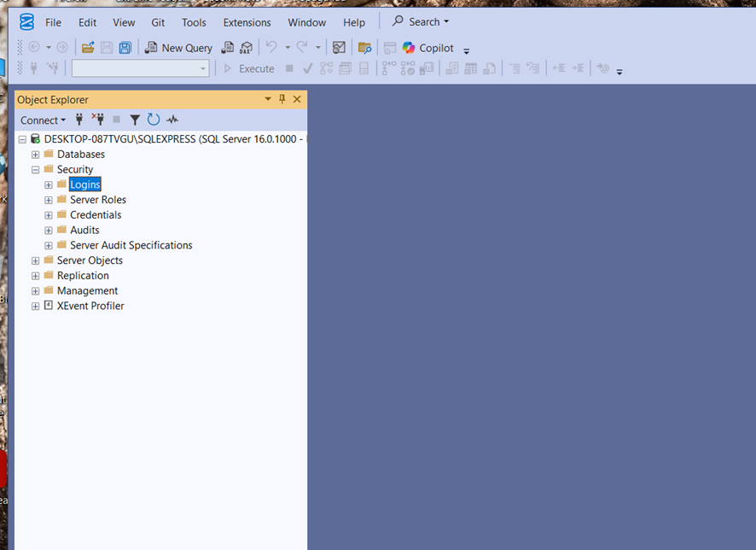The width and height of the screenshot is (756, 550).
Task: Expand the Credentials node
Action: coord(49,215)
